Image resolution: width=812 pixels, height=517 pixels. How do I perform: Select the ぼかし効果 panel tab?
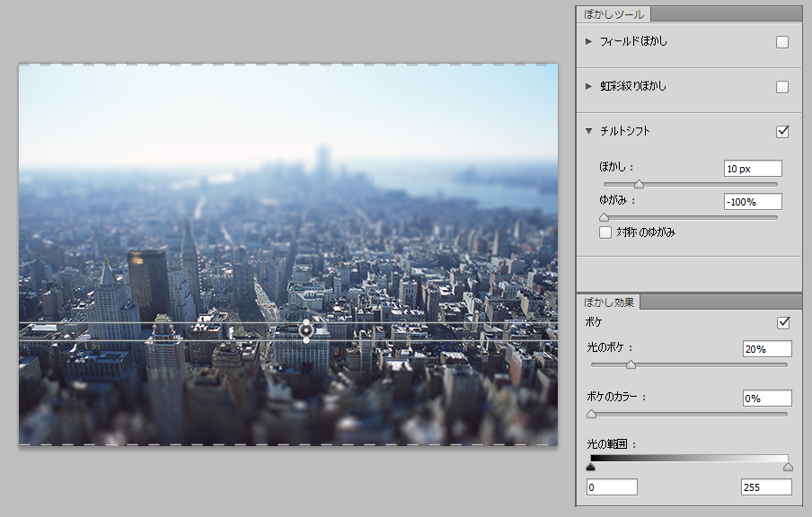coord(610,302)
